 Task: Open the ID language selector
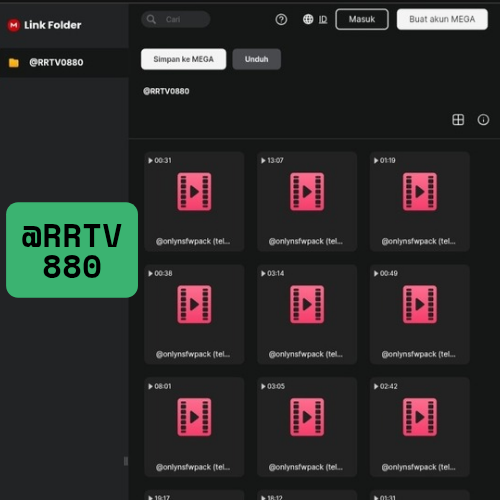point(323,20)
